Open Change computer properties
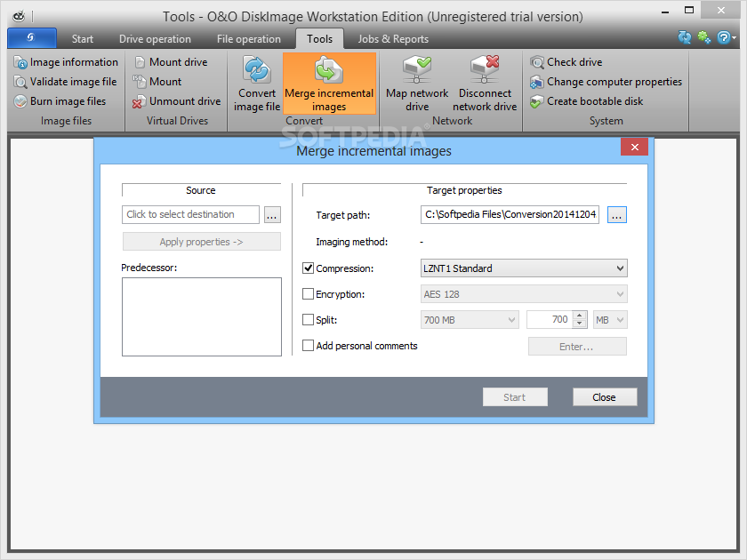This screenshot has height=560, width=747. click(x=606, y=82)
